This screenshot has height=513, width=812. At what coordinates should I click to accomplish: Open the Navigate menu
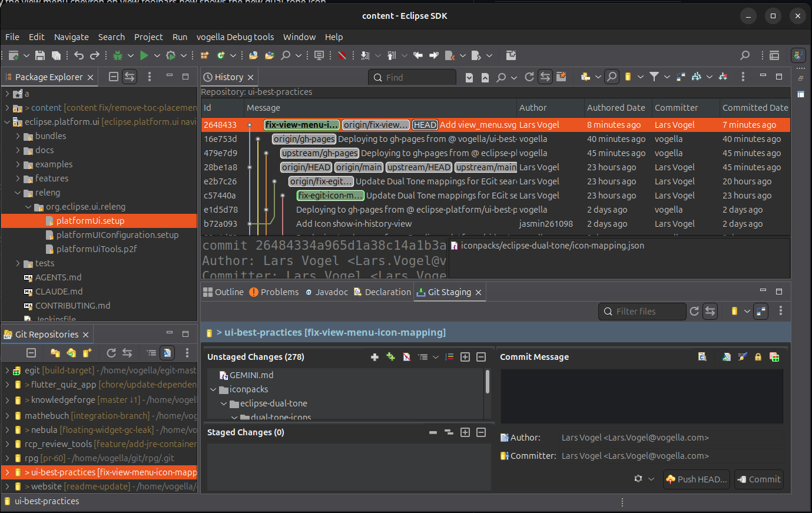coord(71,37)
